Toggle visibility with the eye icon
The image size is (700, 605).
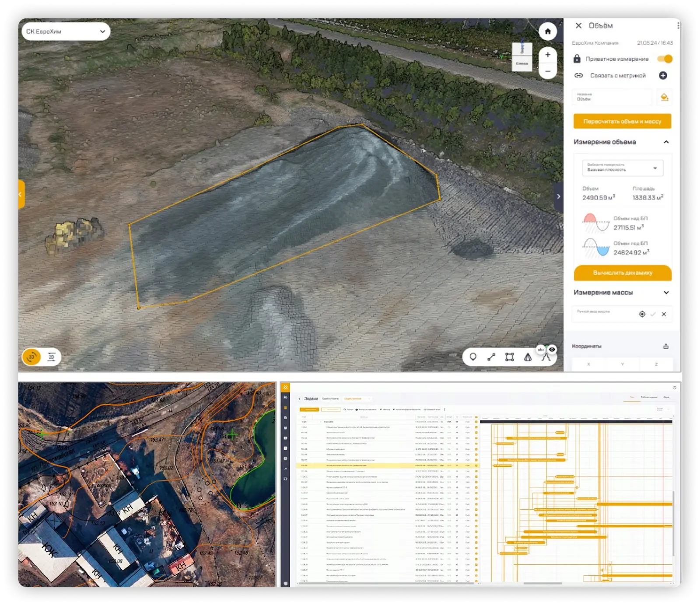552,349
